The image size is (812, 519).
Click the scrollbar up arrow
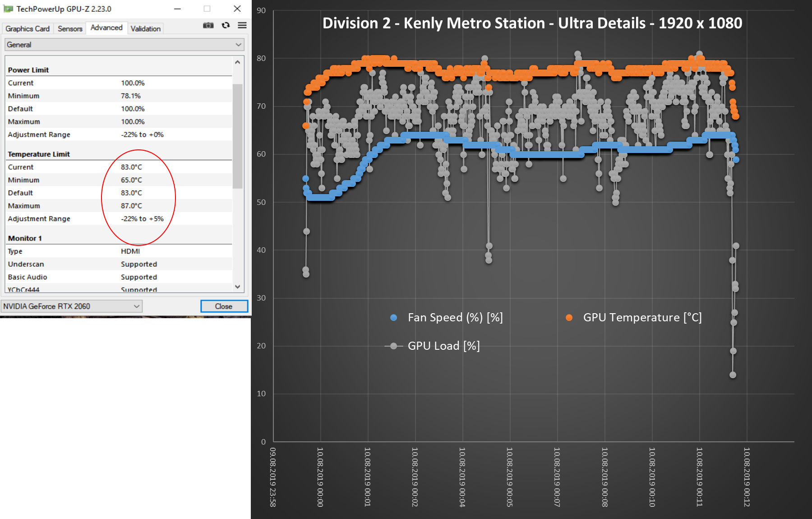point(238,62)
